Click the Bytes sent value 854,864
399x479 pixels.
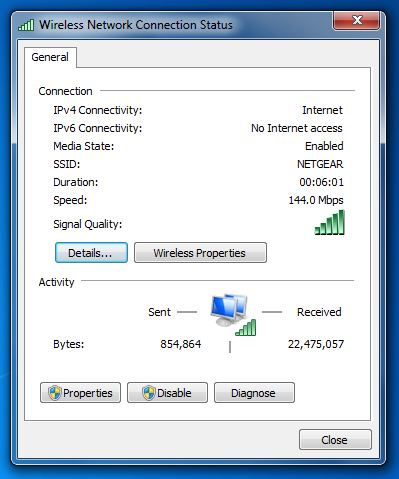(x=181, y=344)
